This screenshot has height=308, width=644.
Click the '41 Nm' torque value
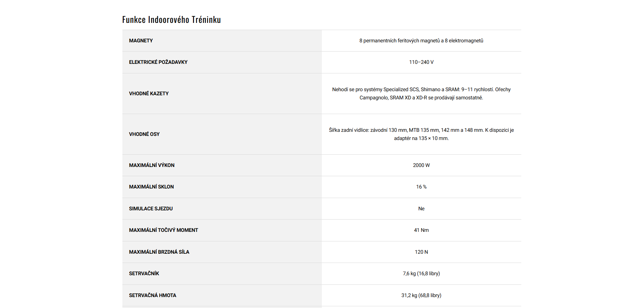(x=421, y=230)
